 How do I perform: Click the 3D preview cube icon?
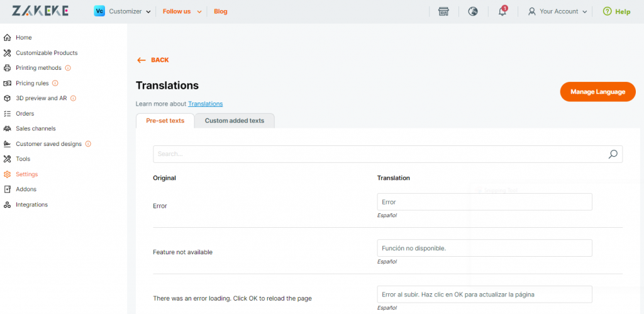[x=7, y=98]
